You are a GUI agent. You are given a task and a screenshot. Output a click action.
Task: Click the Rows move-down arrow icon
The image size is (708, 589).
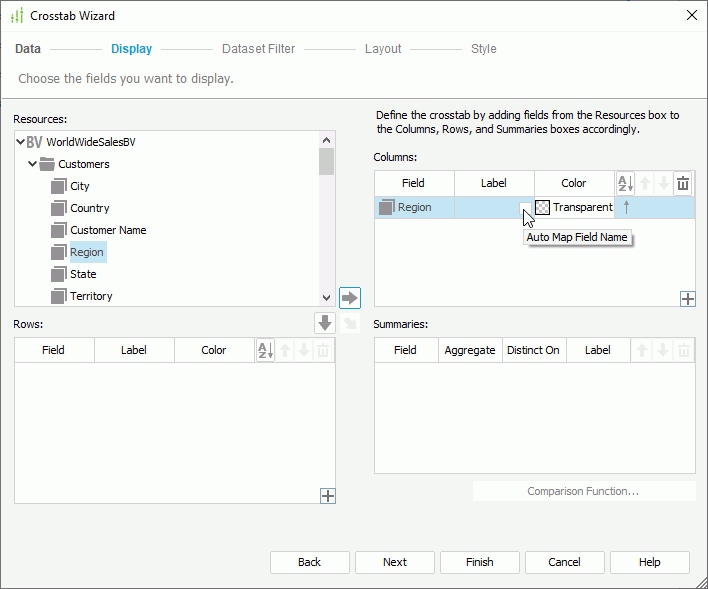[x=304, y=350]
